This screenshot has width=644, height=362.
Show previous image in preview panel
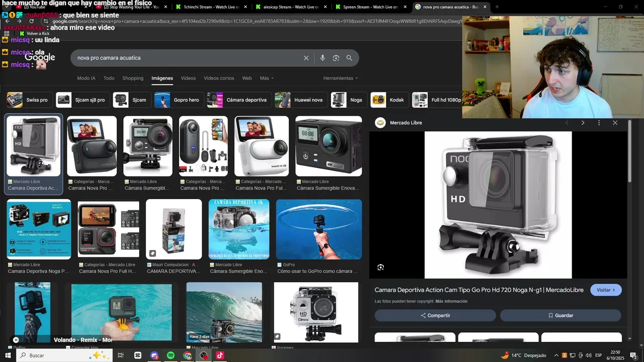tap(567, 123)
